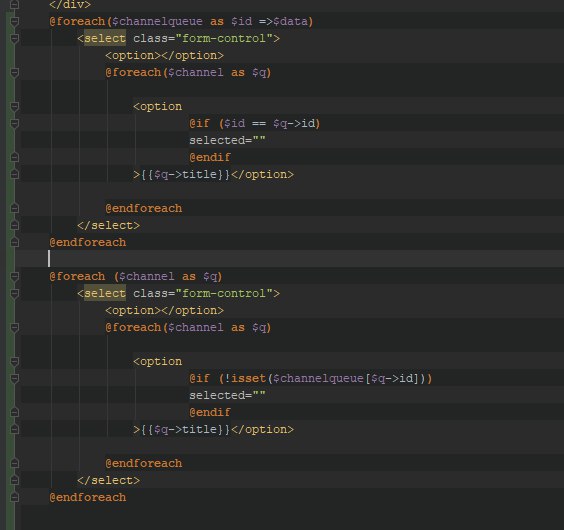
Task: Click the last @endforeach directive in the file
Action: tap(88, 497)
